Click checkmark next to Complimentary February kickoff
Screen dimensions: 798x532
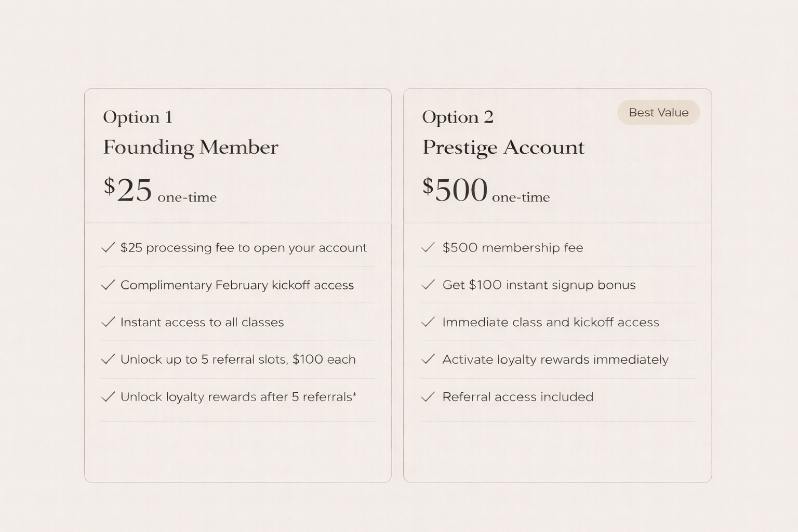coord(108,285)
